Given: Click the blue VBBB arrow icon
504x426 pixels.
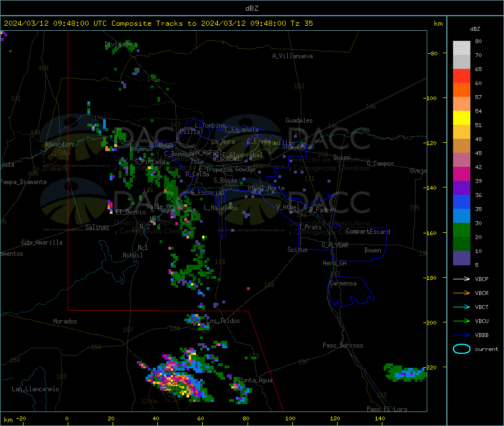Looking at the screenshot, I should tap(461, 335).
